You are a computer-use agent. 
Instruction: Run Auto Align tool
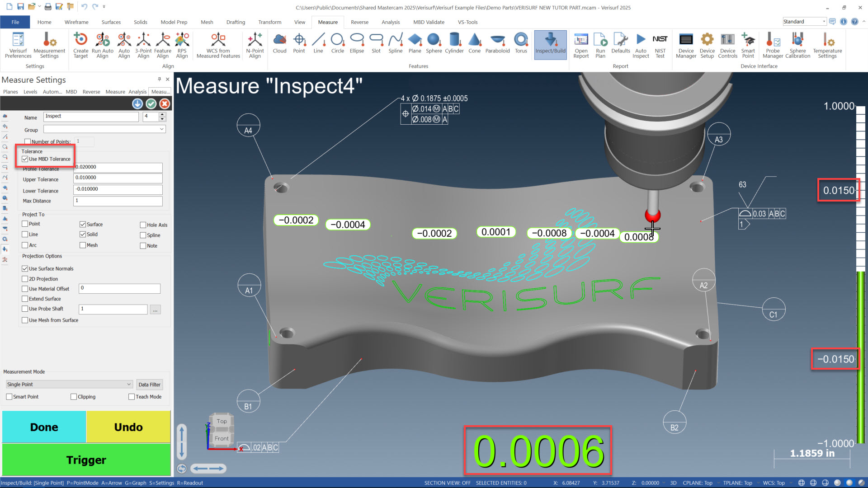point(103,45)
